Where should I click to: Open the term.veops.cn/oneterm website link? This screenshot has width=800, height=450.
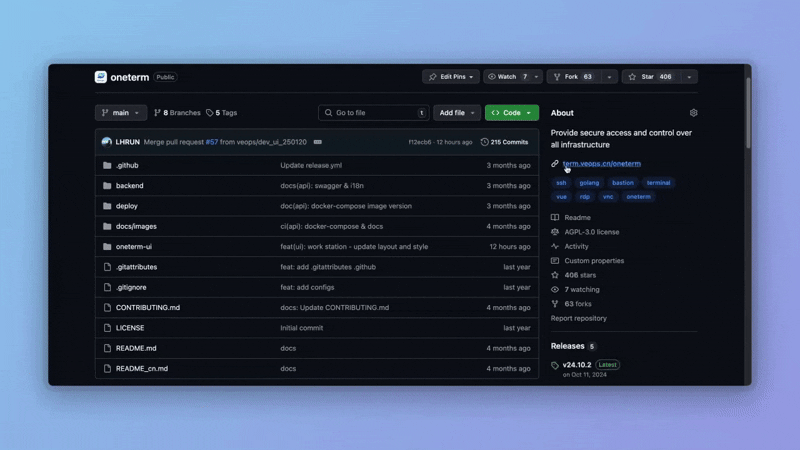pyautogui.click(x=601, y=163)
